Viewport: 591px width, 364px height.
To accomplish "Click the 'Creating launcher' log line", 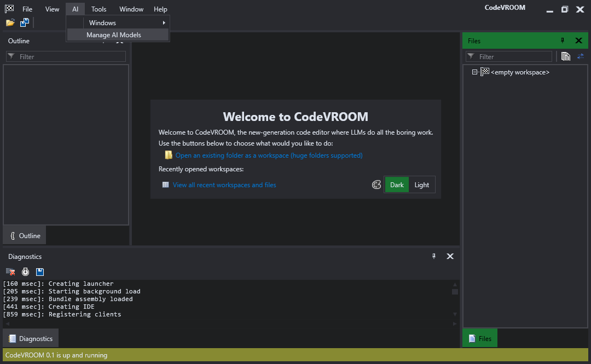I will pyautogui.click(x=58, y=284).
